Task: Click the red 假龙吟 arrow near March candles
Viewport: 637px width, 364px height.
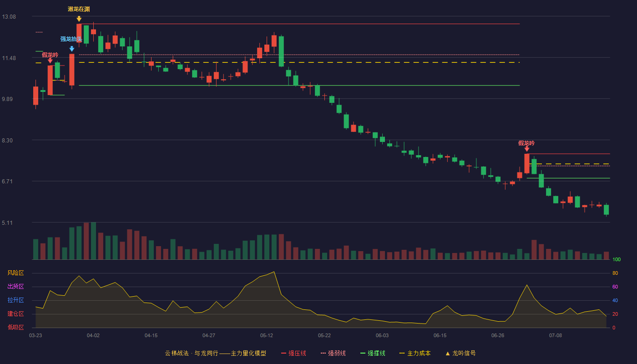Action: (50, 60)
